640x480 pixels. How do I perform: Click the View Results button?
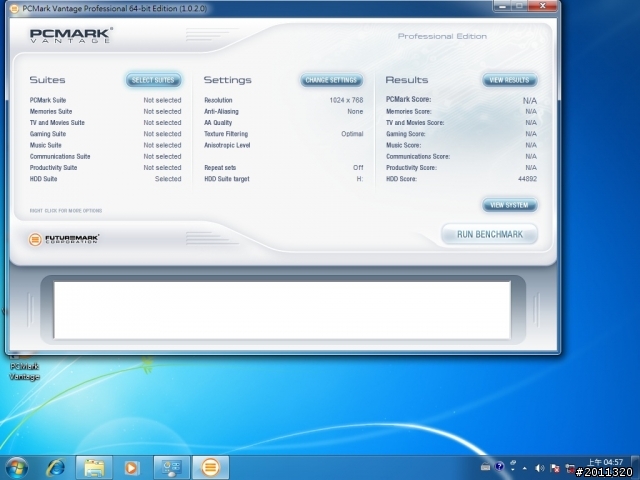[x=509, y=80]
